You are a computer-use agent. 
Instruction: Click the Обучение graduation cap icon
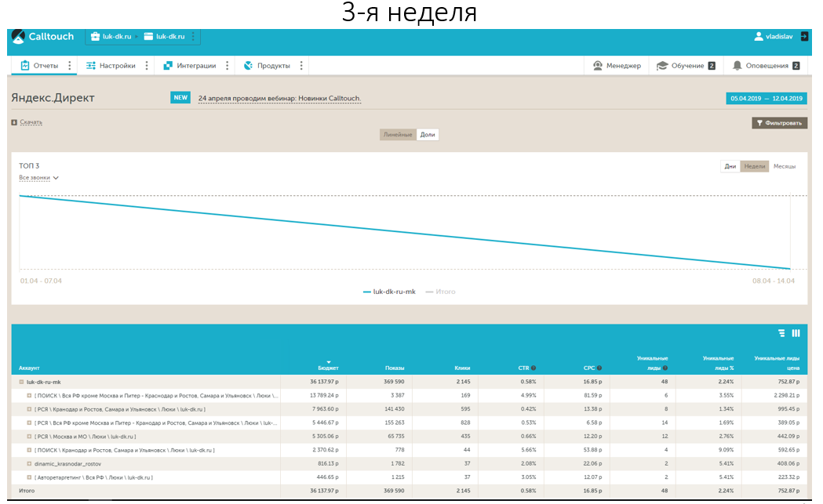point(662,66)
